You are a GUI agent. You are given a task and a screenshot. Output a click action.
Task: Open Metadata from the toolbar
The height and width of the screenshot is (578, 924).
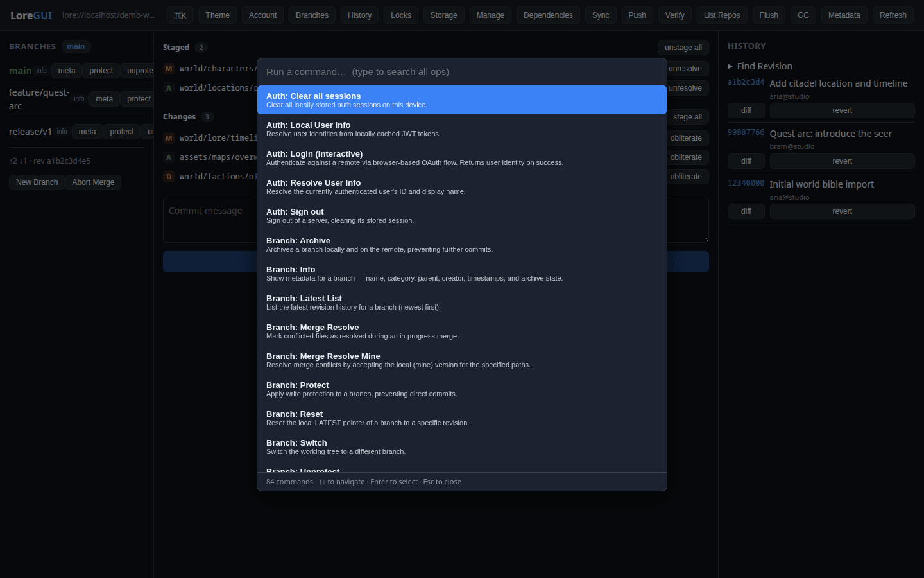(x=844, y=15)
